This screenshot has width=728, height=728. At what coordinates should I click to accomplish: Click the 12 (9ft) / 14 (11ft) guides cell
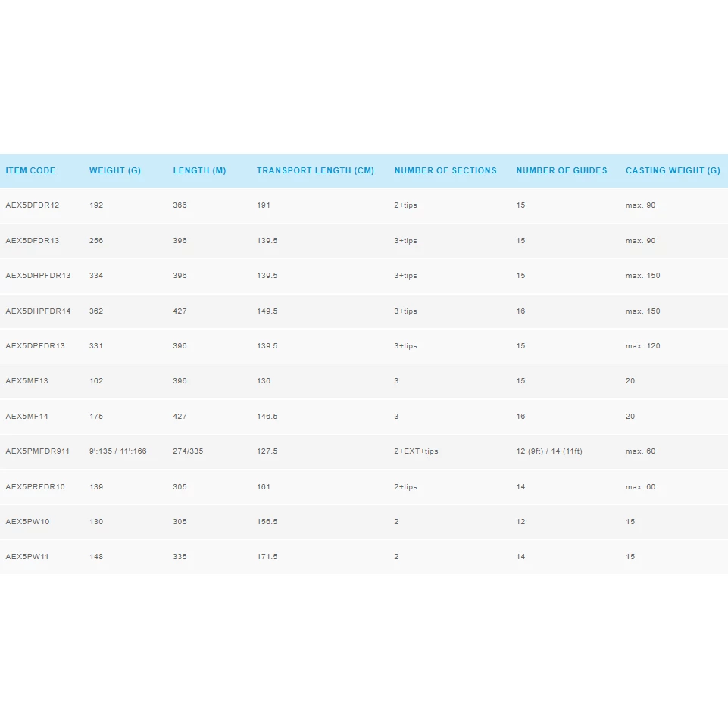coord(548,451)
